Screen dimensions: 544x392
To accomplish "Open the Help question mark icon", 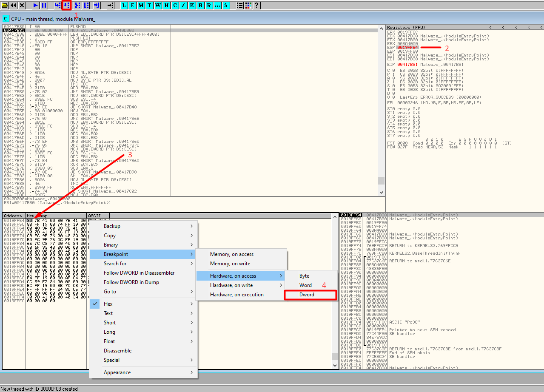I will click(x=256, y=6).
